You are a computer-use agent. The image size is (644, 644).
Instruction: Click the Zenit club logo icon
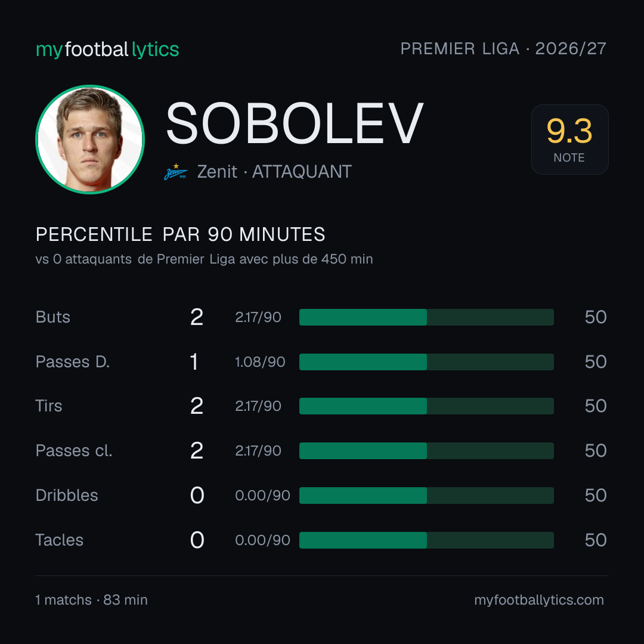[x=176, y=172]
